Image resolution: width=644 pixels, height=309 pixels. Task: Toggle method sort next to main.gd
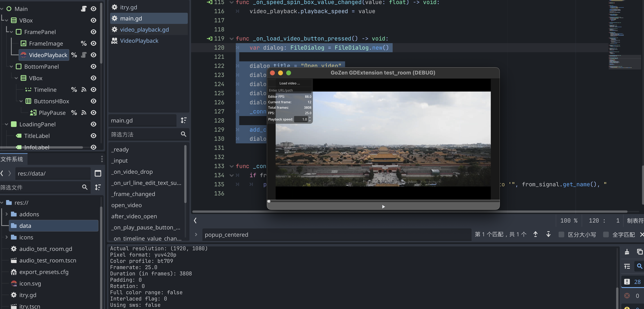pos(184,121)
